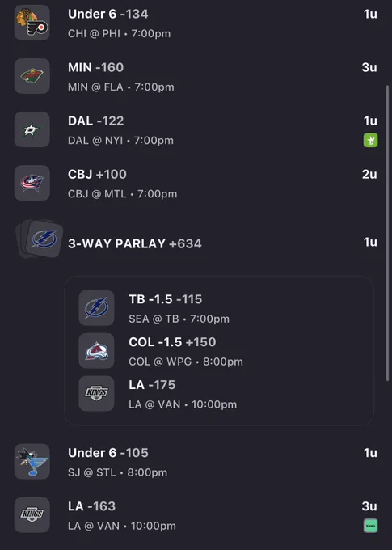Tap the green DraftKings badge on the DAL pick

click(370, 140)
